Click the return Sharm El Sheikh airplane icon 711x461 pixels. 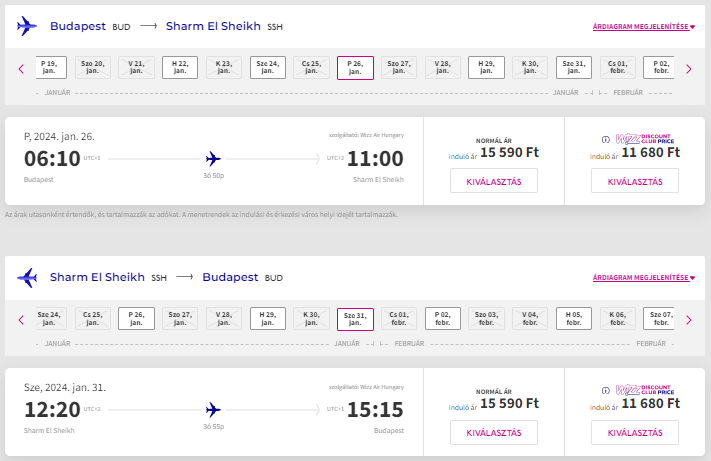point(27,277)
